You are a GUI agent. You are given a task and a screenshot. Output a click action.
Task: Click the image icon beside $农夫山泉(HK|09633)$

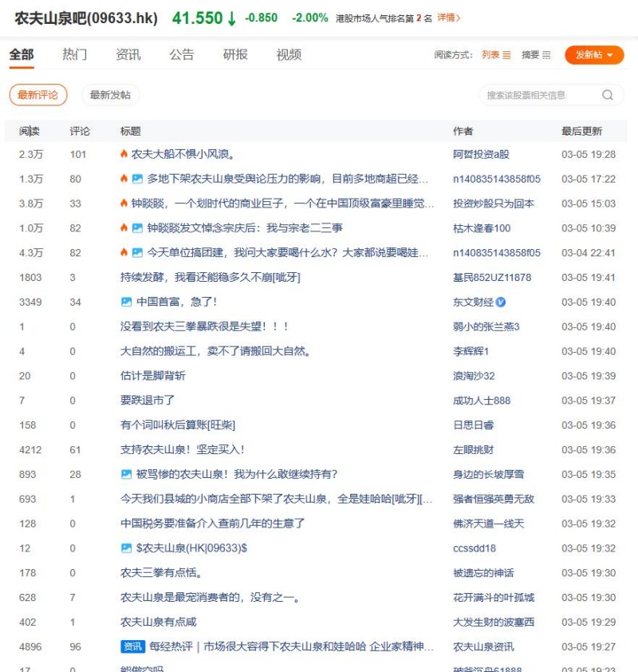pyautogui.click(x=126, y=549)
